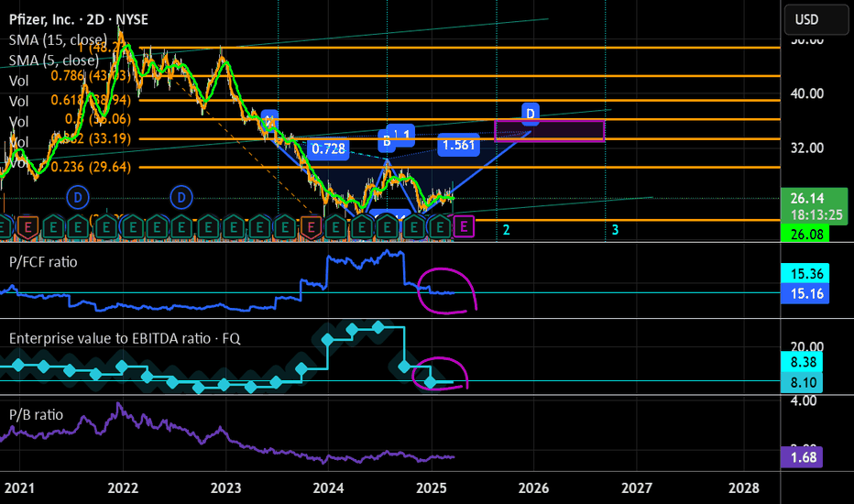The height and width of the screenshot is (504, 854).
Task: Click the 8.38 EV/EBITDA value label
Action: [802, 362]
